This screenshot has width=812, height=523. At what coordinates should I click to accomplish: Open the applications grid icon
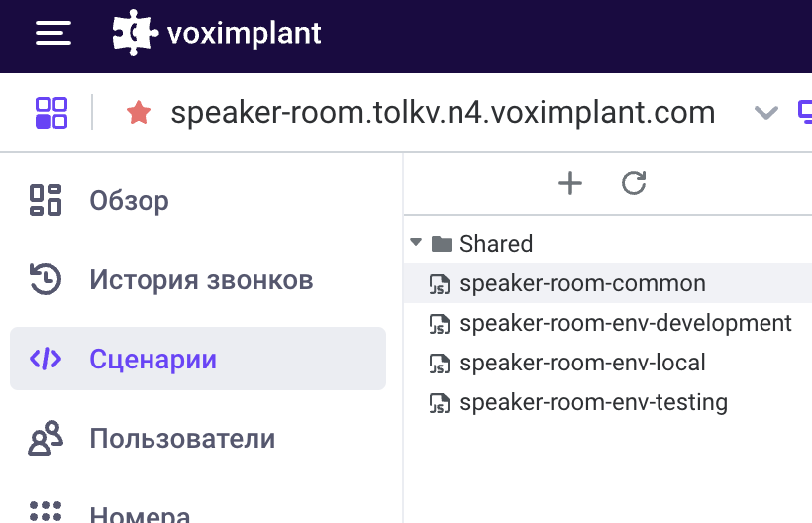(51, 112)
